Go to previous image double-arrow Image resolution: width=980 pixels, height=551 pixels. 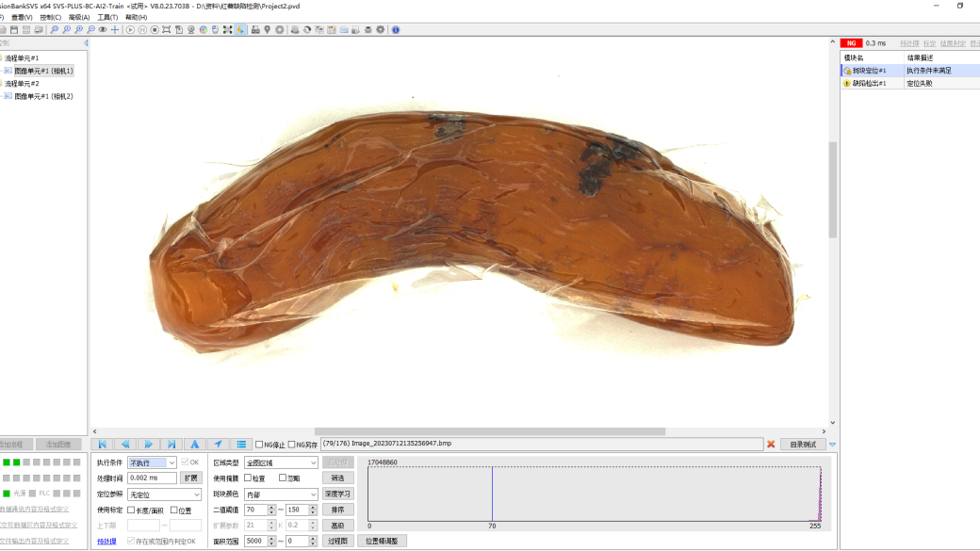tap(125, 445)
